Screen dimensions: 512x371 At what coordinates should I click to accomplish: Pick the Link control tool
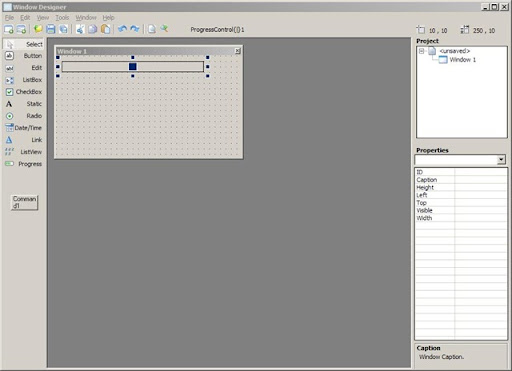(x=23, y=140)
